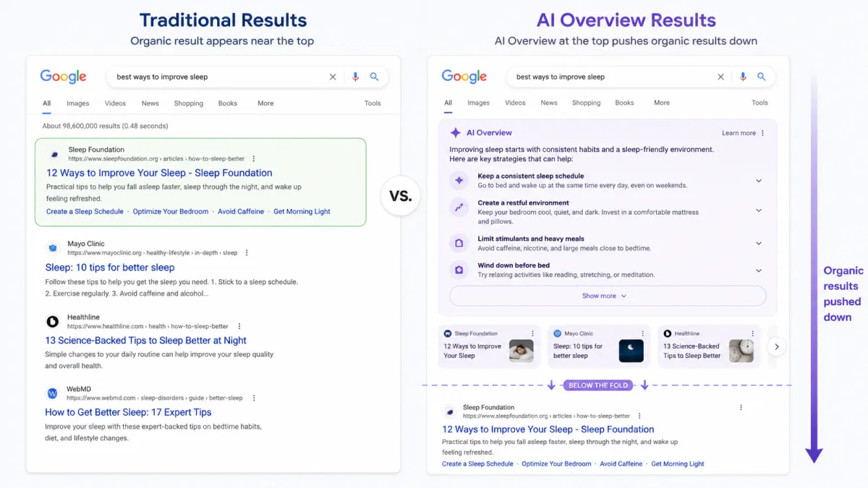
Task: Click Learn more in AI Overview
Action: click(739, 133)
